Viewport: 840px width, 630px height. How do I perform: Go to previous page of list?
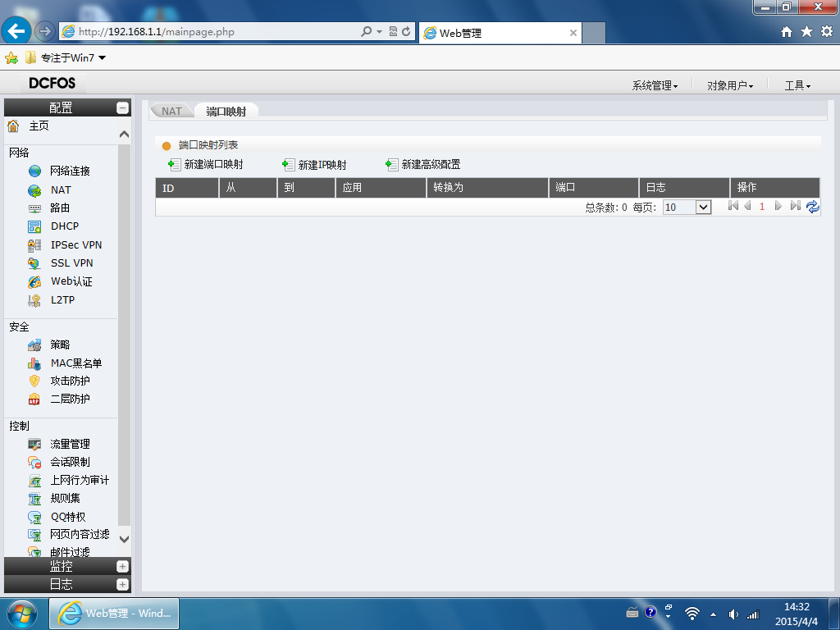pyautogui.click(x=747, y=206)
